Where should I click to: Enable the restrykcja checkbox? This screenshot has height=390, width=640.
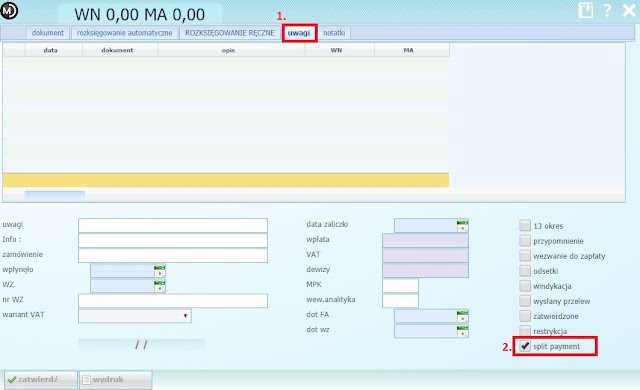coord(525,331)
